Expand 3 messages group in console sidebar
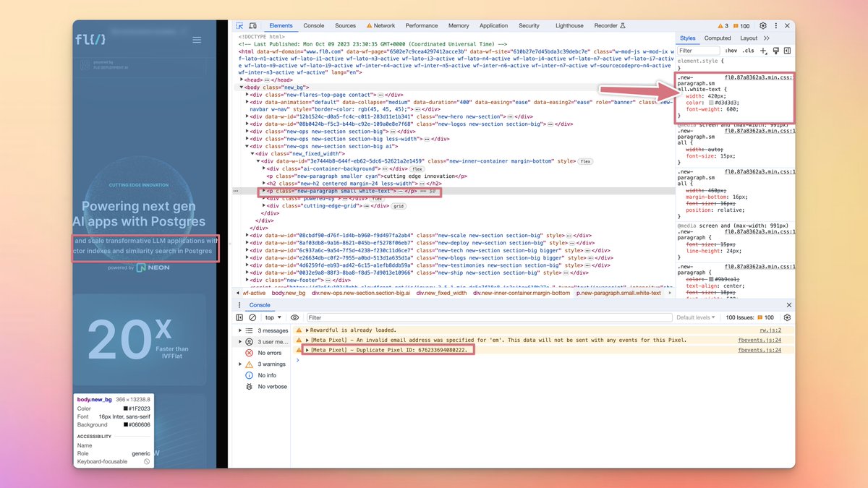The height and width of the screenshot is (488, 868). [x=240, y=330]
